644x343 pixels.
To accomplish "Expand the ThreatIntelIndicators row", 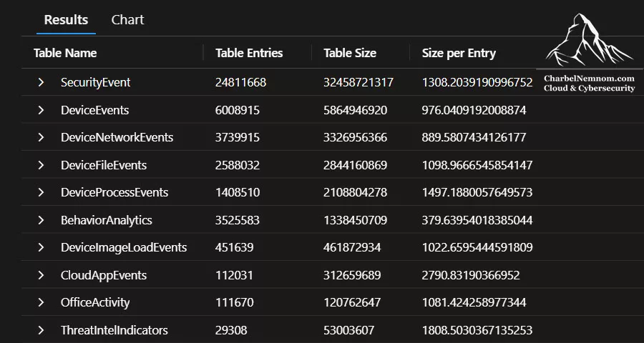I will coord(41,330).
